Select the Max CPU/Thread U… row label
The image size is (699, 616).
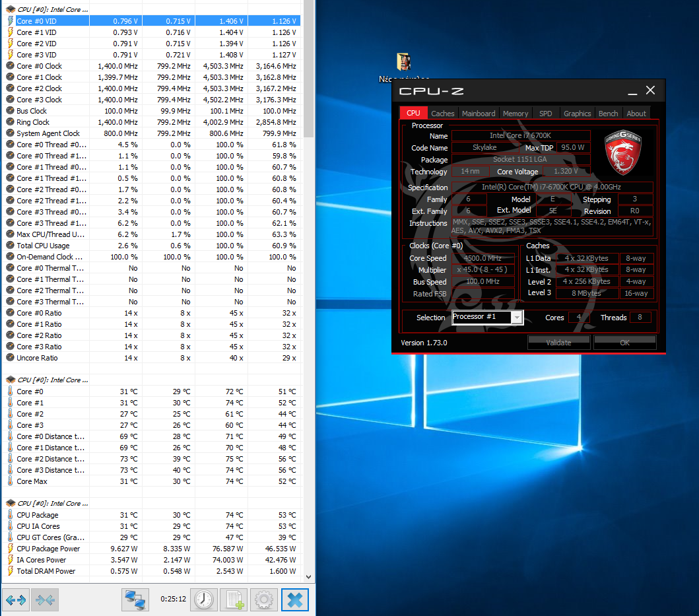50,234
